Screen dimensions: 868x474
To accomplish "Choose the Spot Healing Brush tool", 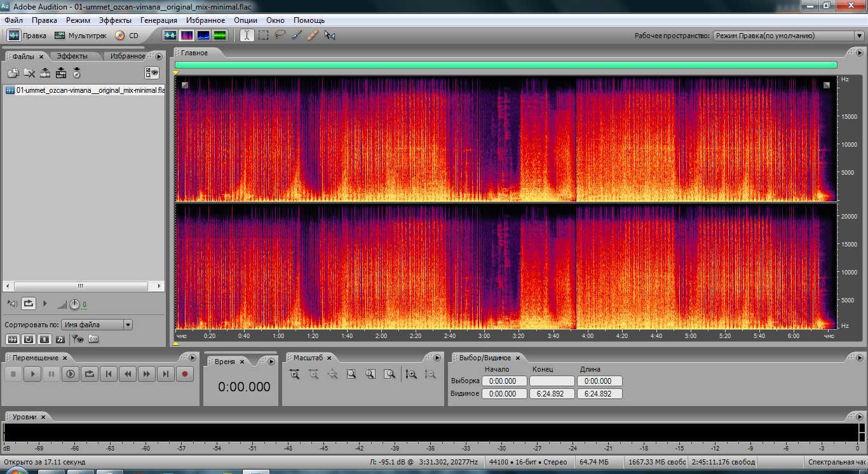I will [x=313, y=36].
